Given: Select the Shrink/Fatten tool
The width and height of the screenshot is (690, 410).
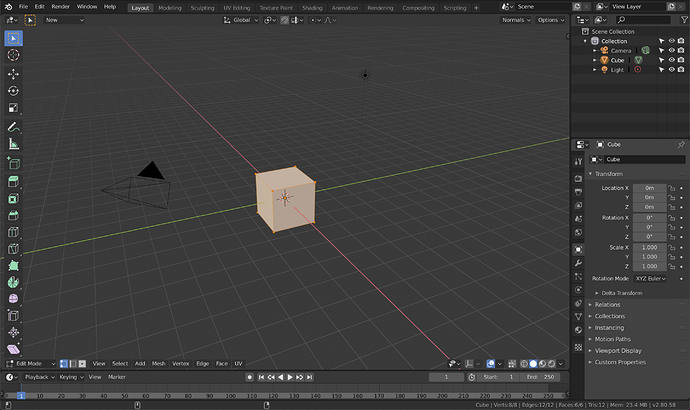Looking at the screenshot, I should click(14, 332).
